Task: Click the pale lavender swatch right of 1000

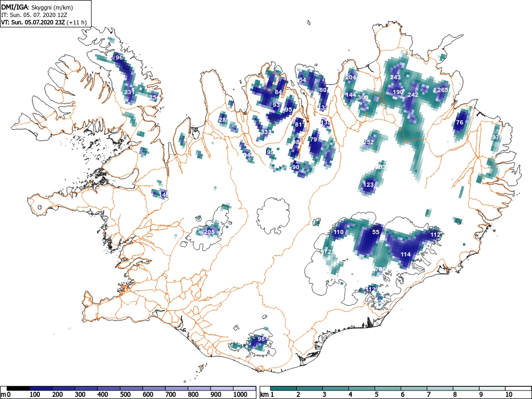Action: click(245, 388)
